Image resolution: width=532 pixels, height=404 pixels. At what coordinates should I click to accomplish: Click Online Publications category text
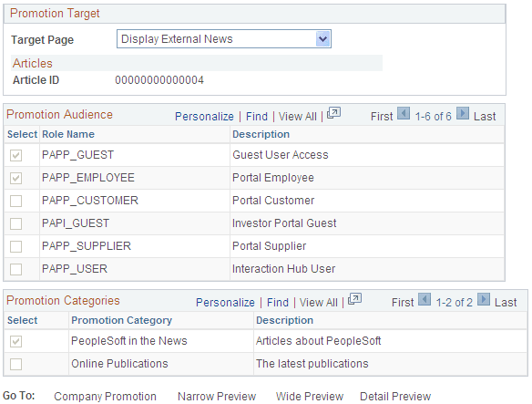coord(119,364)
